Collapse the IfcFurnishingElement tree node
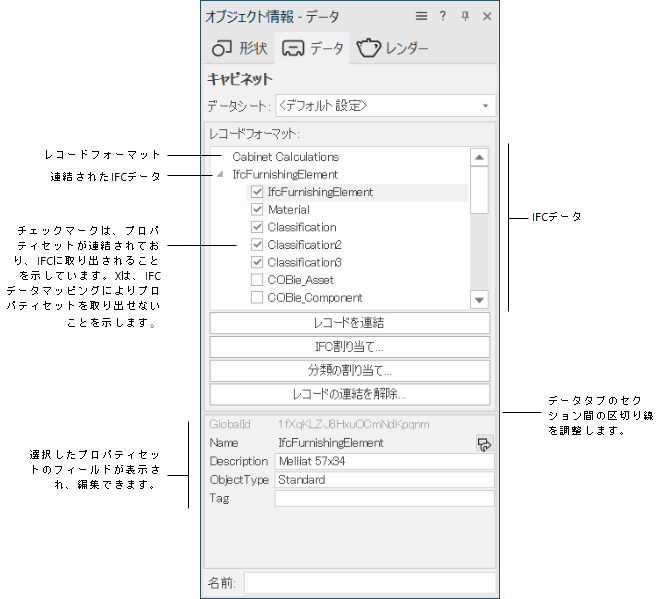668x599 pixels. click(x=220, y=174)
